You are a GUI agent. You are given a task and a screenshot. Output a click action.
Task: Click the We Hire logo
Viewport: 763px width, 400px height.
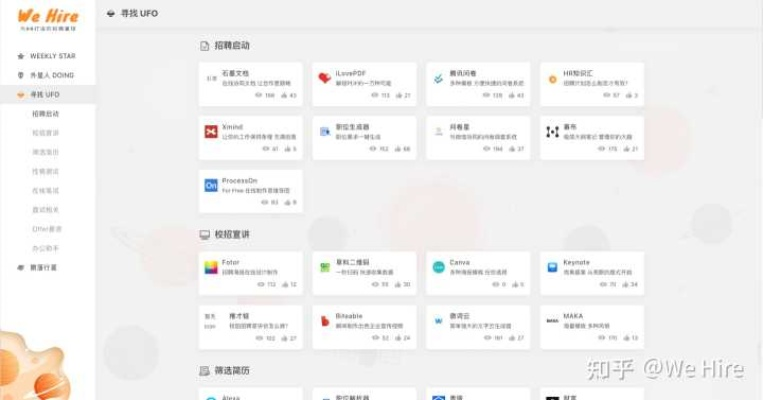pyautogui.click(x=46, y=14)
